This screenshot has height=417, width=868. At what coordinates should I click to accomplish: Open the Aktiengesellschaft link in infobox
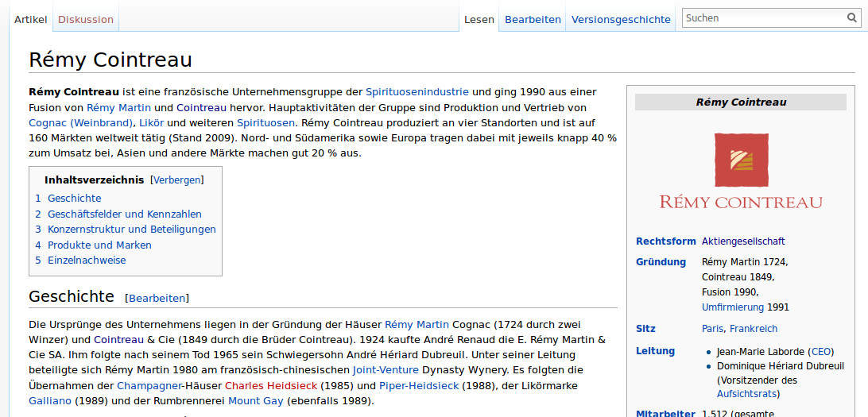point(743,241)
